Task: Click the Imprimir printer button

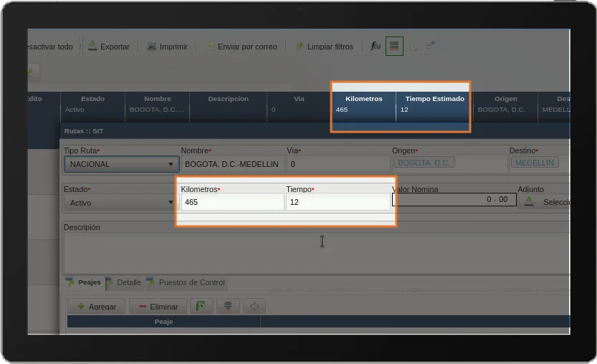Action: [x=167, y=47]
